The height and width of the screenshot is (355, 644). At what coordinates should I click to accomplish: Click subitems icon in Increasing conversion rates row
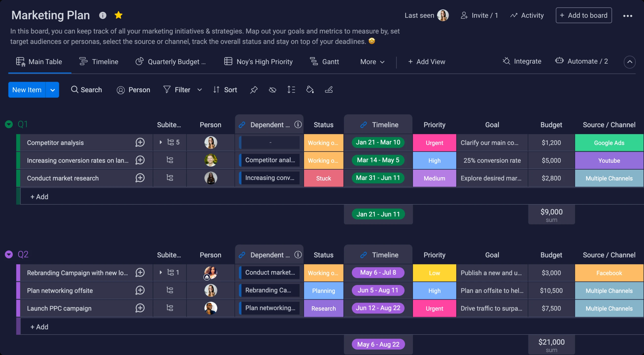click(170, 160)
